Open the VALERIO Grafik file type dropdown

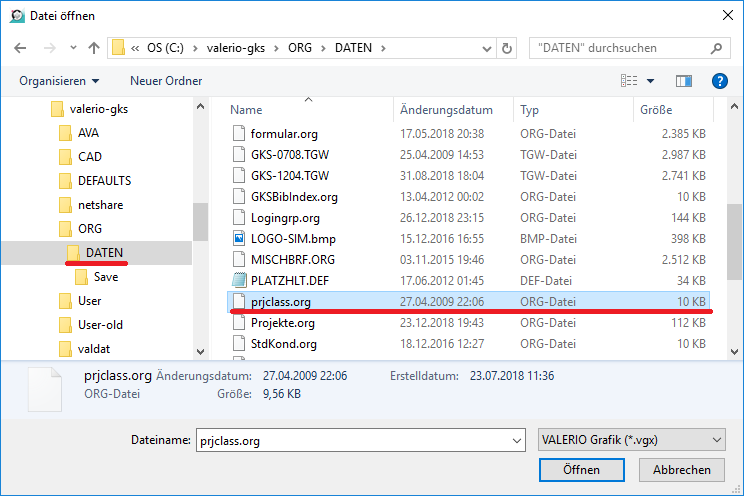pos(630,440)
